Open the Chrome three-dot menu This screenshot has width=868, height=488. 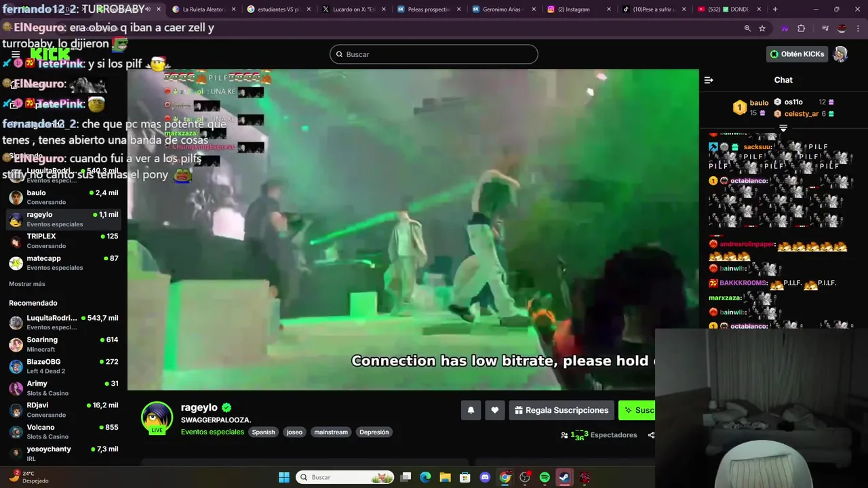(857, 28)
